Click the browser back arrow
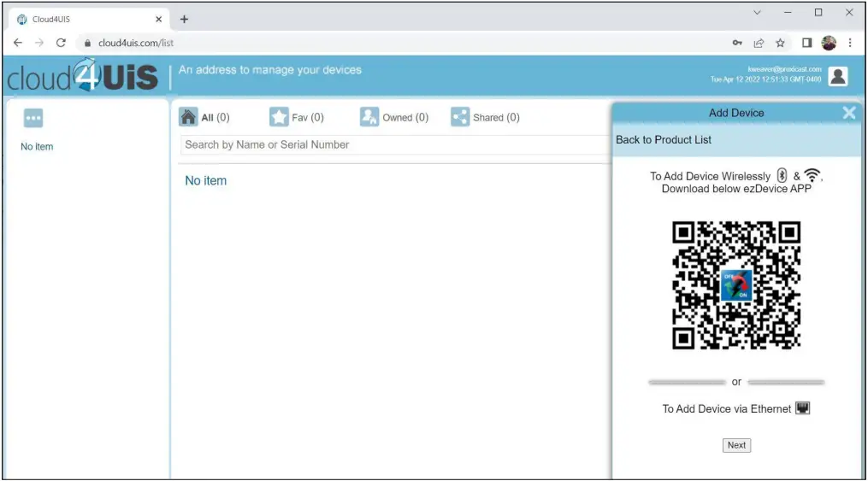Screen dimensions: 868x481 pyautogui.click(x=18, y=43)
